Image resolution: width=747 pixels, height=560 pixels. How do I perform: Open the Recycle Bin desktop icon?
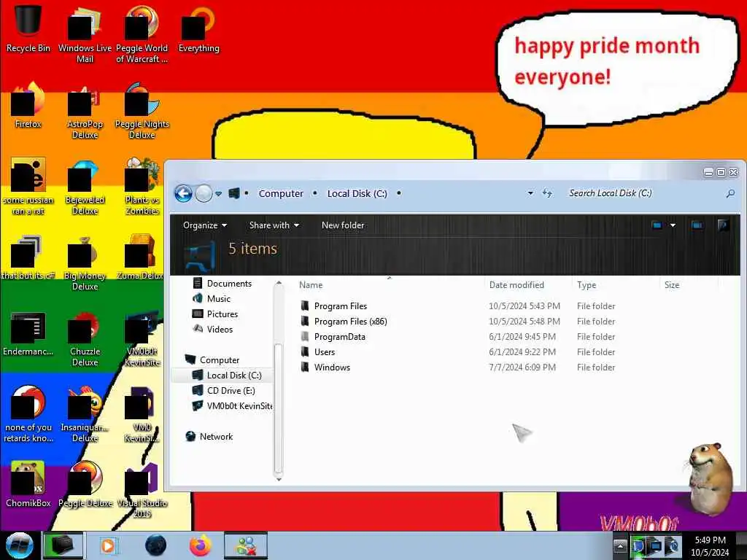(28, 28)
